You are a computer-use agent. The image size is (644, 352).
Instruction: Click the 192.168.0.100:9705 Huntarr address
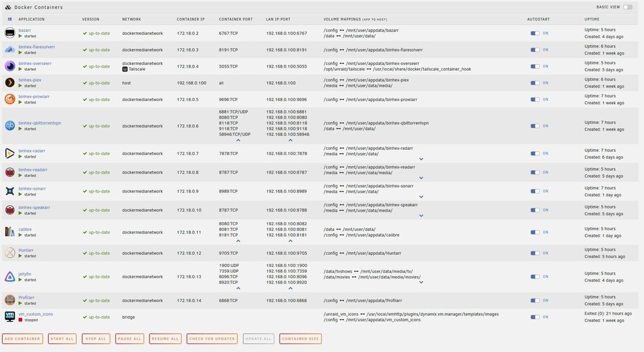[x=287, y=253]
